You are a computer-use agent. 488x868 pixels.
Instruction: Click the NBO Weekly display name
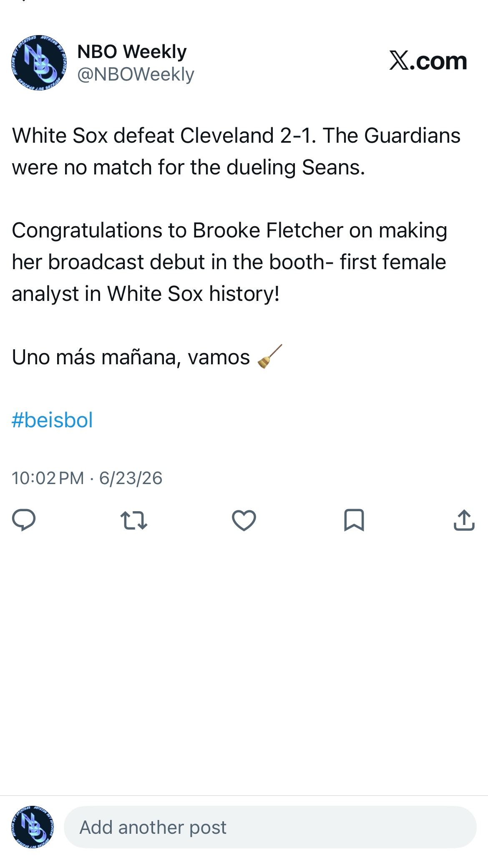pos(132,52)
